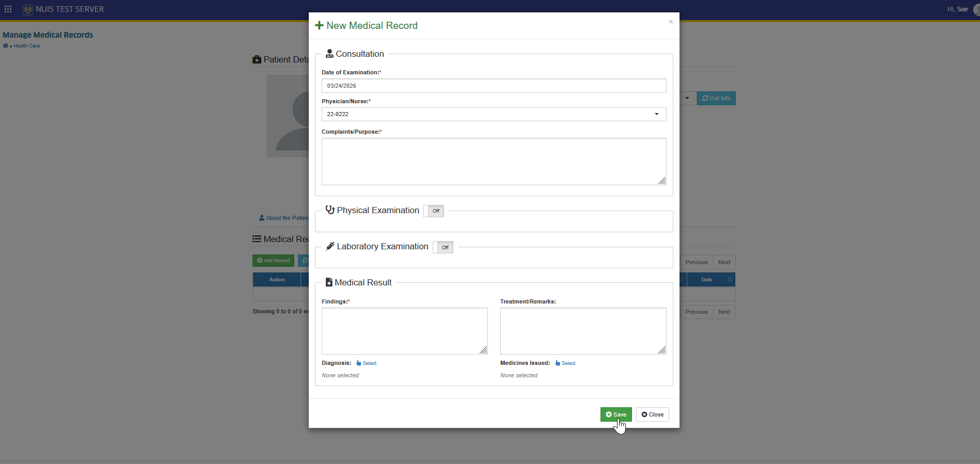This screenshot has height=464, width=980.
Task: Click the NUIS TEST SERVER title
Action: click(x=70, y=9)
